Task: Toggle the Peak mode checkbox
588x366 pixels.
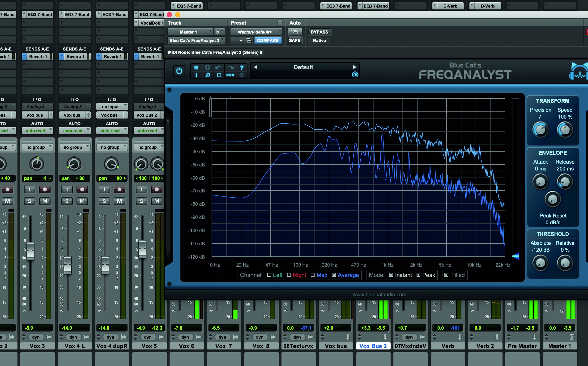Action: 418,275
